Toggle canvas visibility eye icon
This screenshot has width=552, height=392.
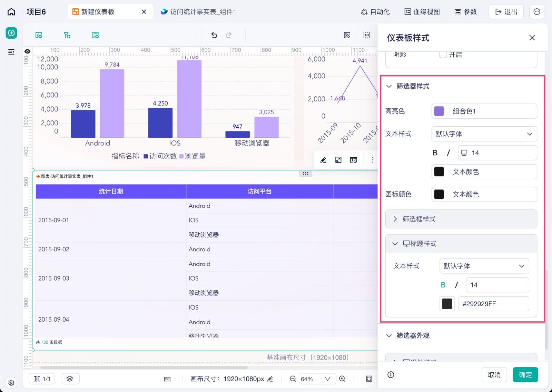tap(28, 51)
